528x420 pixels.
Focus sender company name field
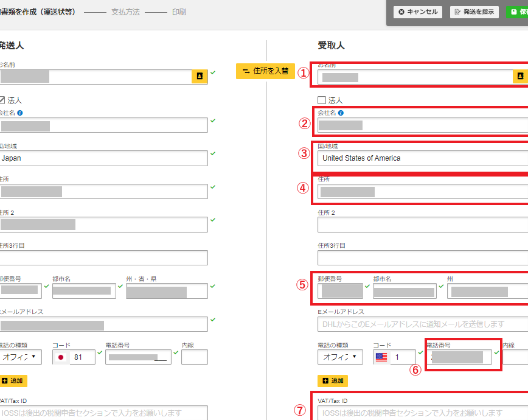[103, 125]
